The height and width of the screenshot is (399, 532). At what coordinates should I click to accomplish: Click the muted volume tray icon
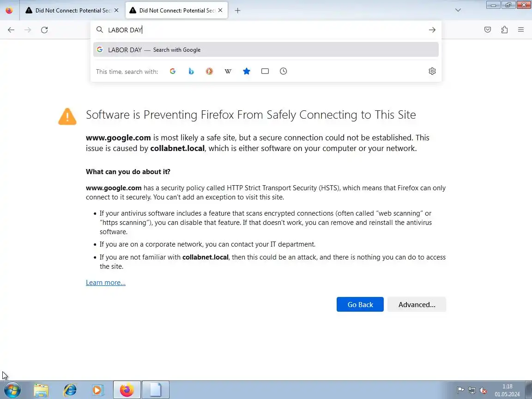coord(483,391)
